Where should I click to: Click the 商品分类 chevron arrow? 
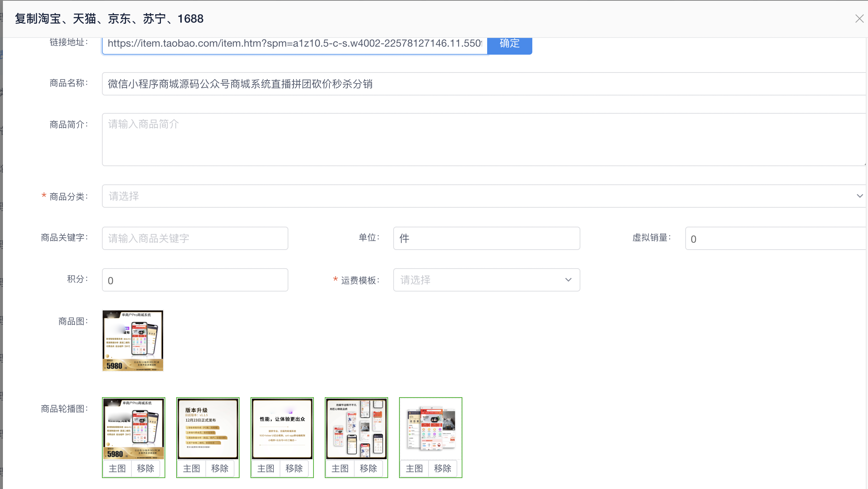860,196
